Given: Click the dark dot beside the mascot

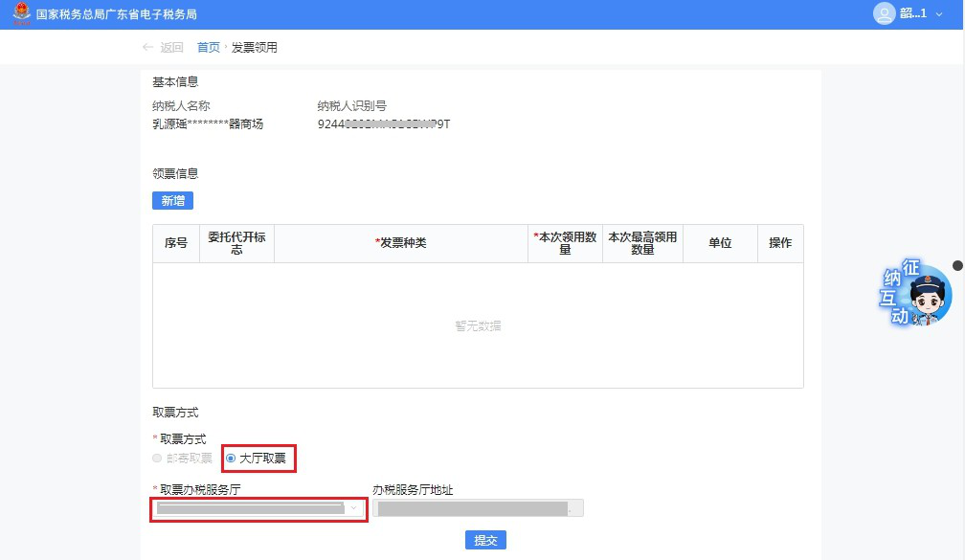Looking at the screenshot, I should (957, 265).
